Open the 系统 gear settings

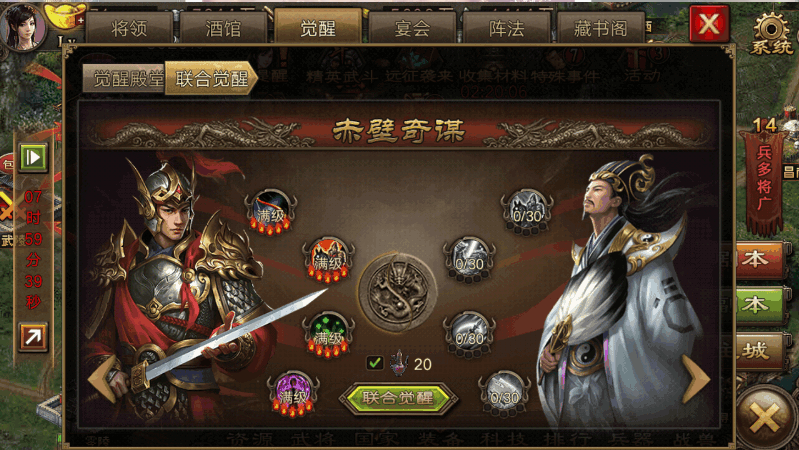[771, 33]
